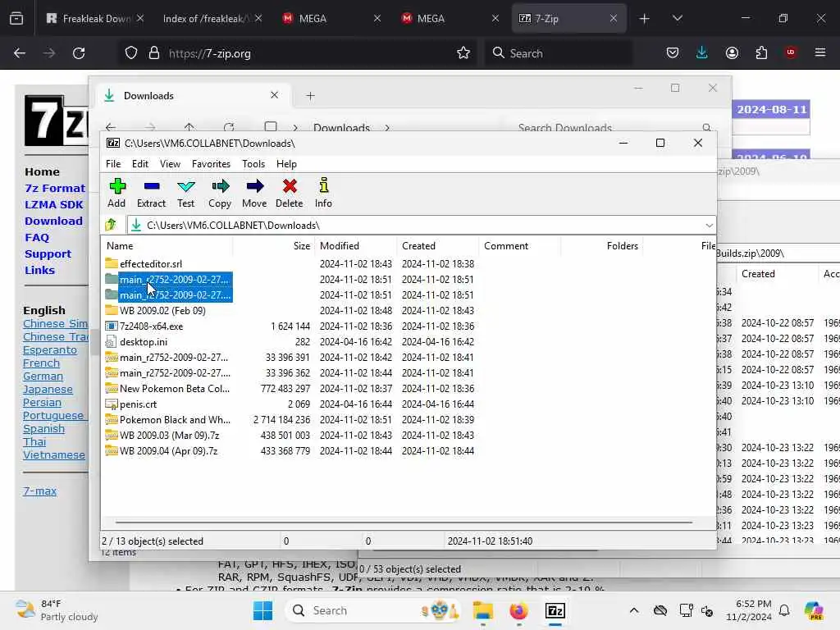Screen dimensions: 840x630
Task: Open the Firefox extensions icon
Action: pos(761,52)
